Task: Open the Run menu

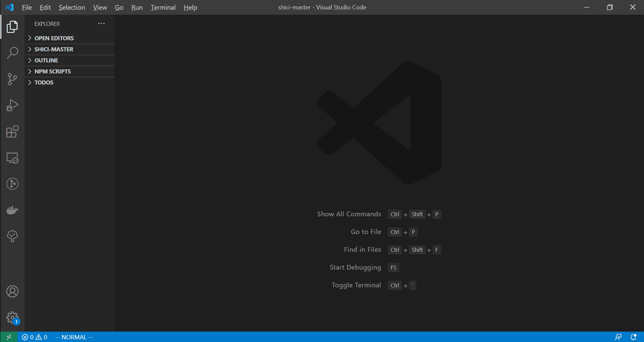Action: 137,7
